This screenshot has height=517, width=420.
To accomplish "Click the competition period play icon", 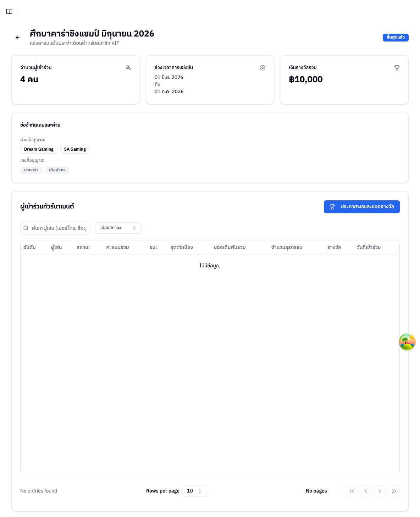I will pos(262,68).
